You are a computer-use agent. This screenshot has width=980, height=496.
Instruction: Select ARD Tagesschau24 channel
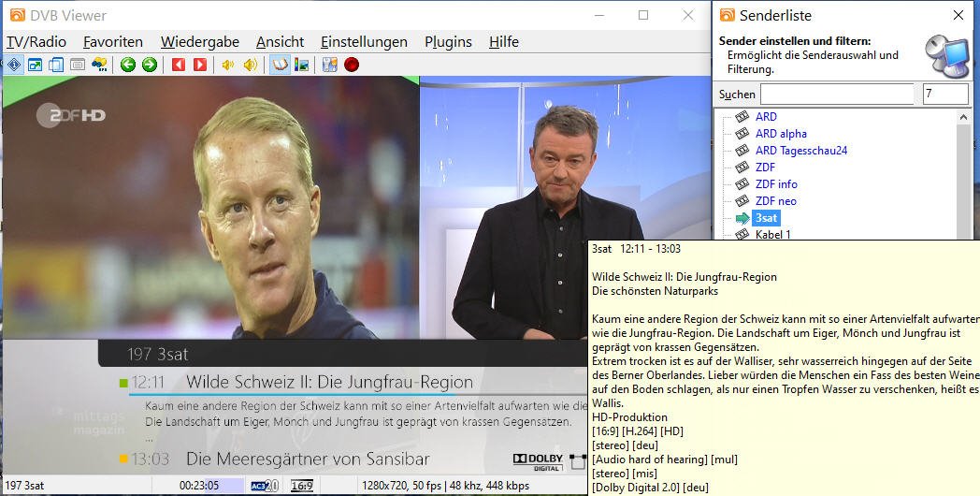(800, 151)
